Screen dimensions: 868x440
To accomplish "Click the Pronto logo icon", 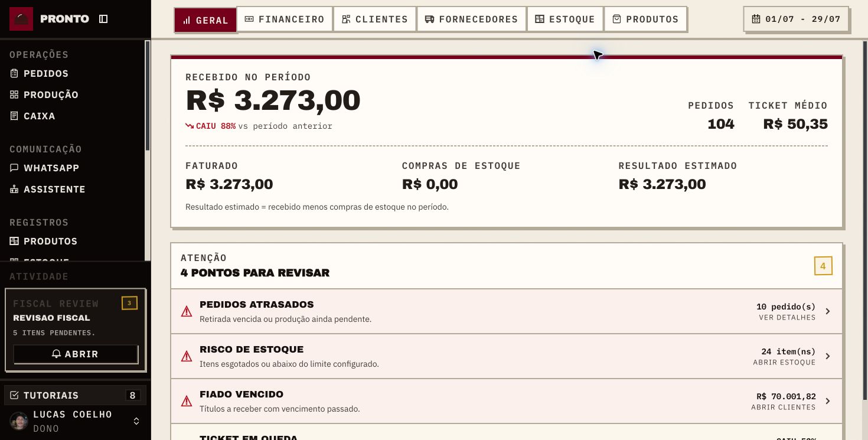I will [21, 19].
